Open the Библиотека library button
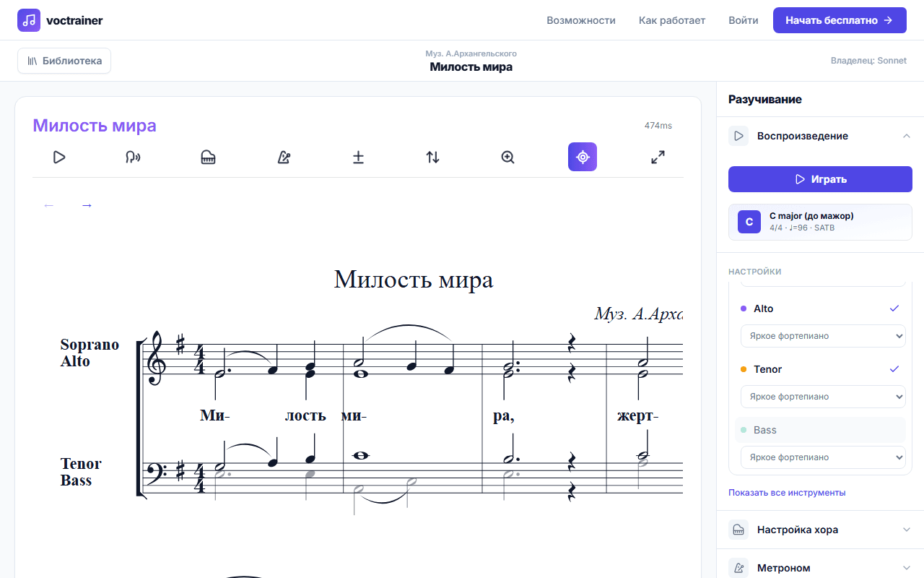Screen dimensions: 924x578 [x=64, y=61]
